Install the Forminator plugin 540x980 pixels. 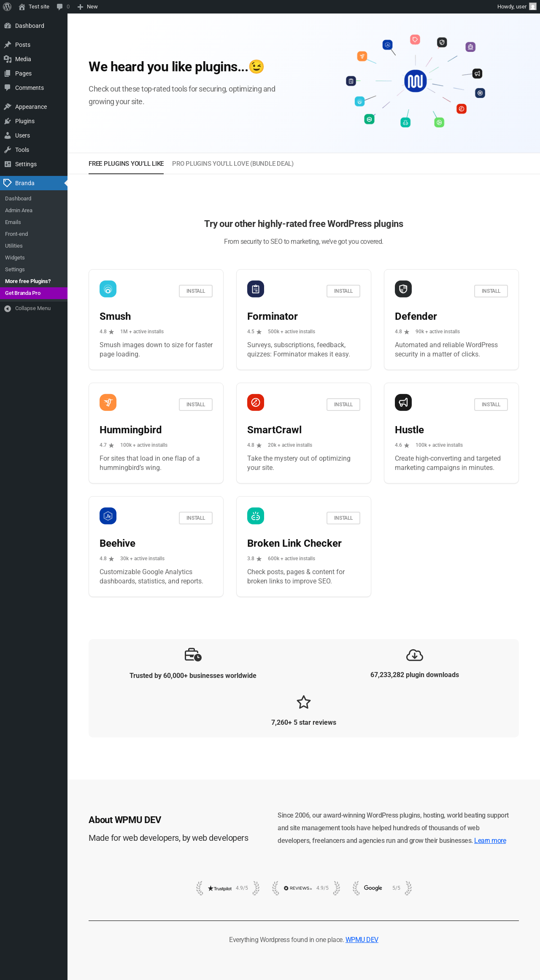(x=343, y=291)
